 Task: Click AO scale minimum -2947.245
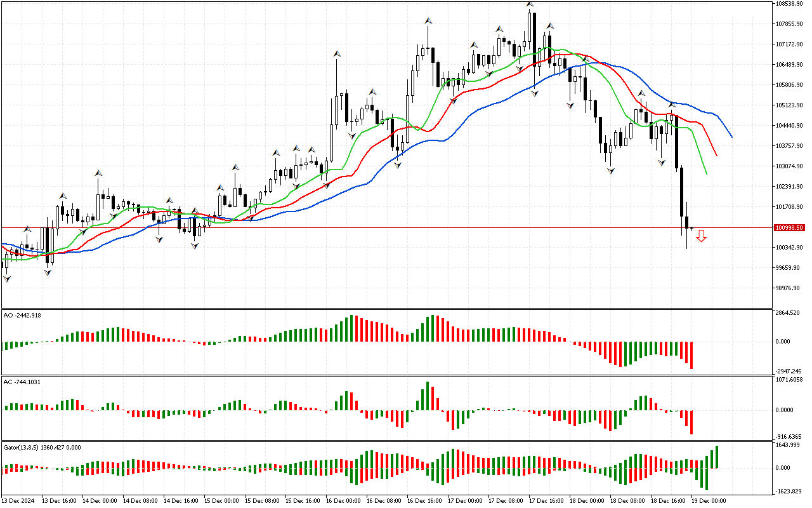789,371
